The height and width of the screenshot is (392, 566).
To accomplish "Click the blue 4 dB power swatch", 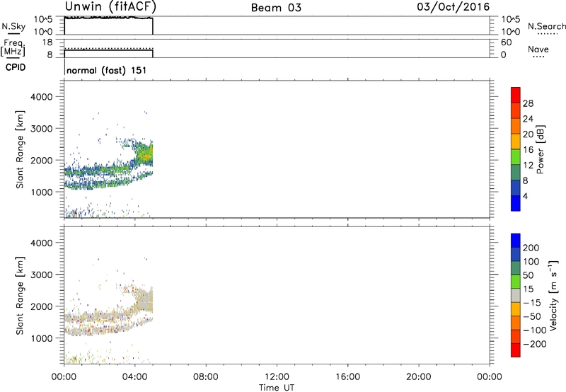I will pyautogui.click(x=516, y=203).
